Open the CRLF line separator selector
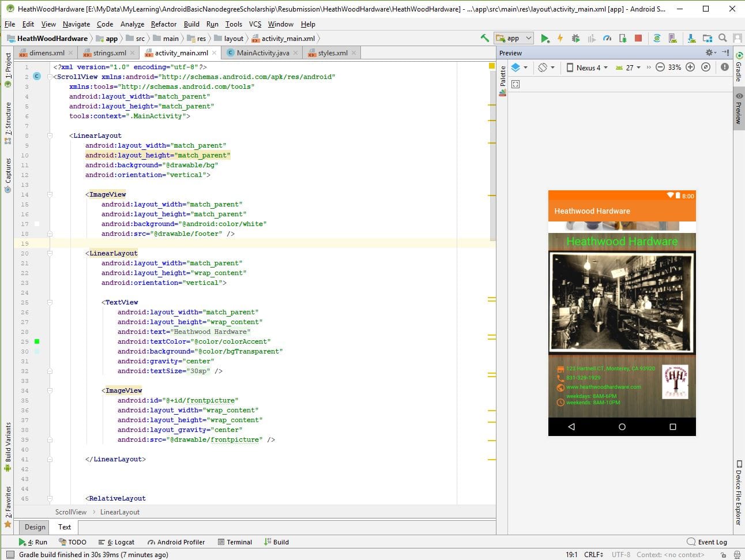Viewport: 745px width, 560px height. (x=593, y=554)
